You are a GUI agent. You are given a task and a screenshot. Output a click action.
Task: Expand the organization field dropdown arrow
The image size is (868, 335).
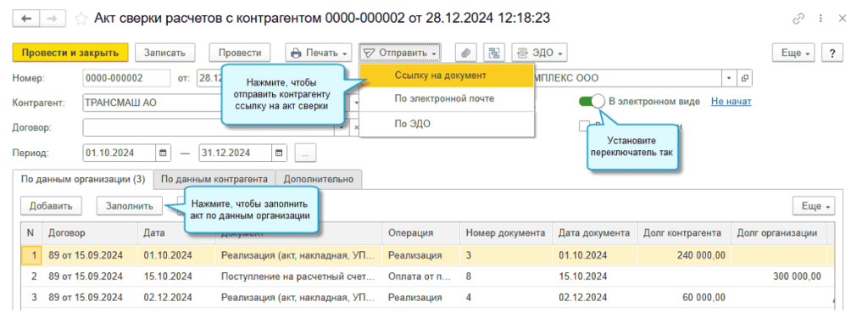click(x=730, y=78)
